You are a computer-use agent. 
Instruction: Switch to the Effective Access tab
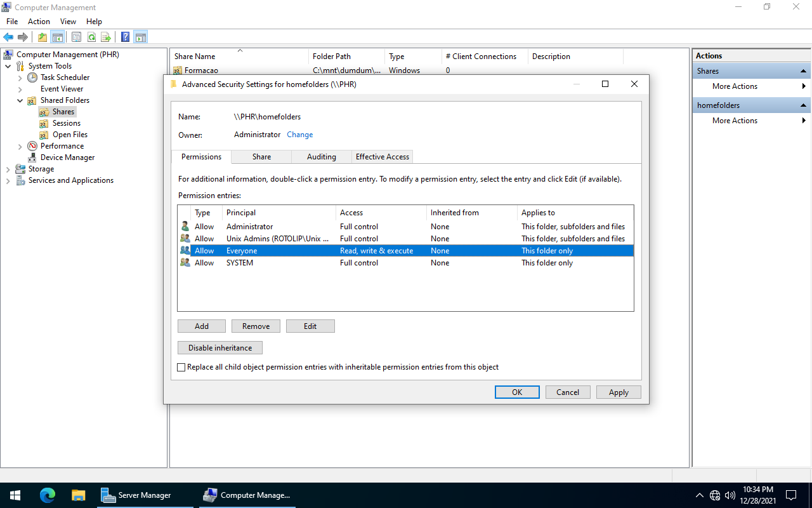click(382, 157)
